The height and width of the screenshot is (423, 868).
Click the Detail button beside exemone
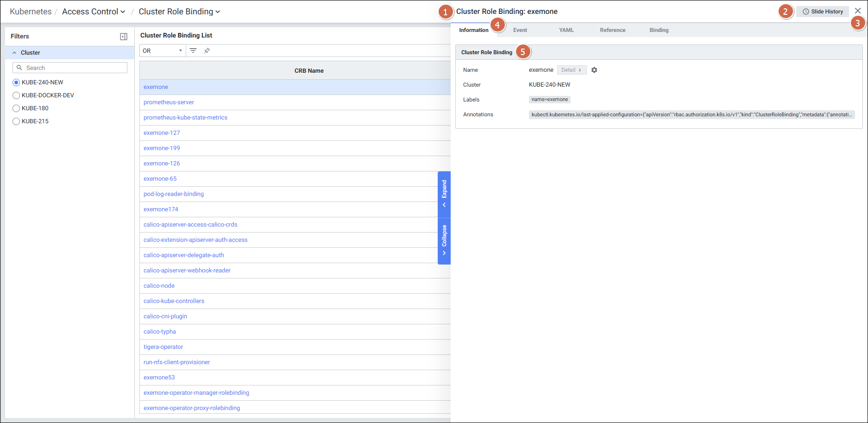click(572, 70)
